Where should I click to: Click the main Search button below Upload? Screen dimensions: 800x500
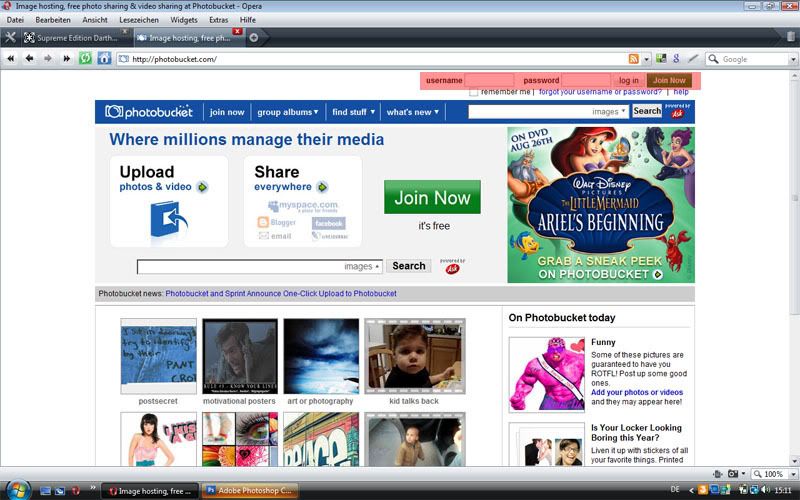click(408, 266)
